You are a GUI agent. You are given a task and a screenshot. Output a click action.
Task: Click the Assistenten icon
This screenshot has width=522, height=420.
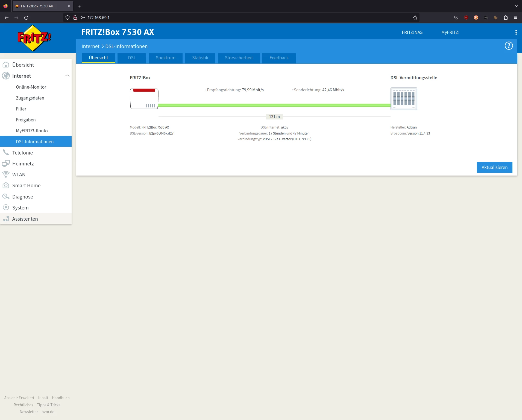(x=6, y=219)
